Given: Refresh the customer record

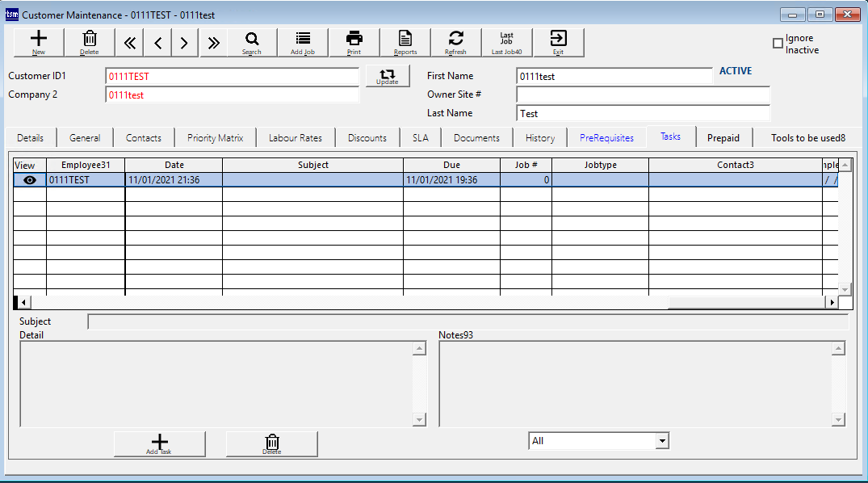Looking at the screenshot, I should [455, 42].
